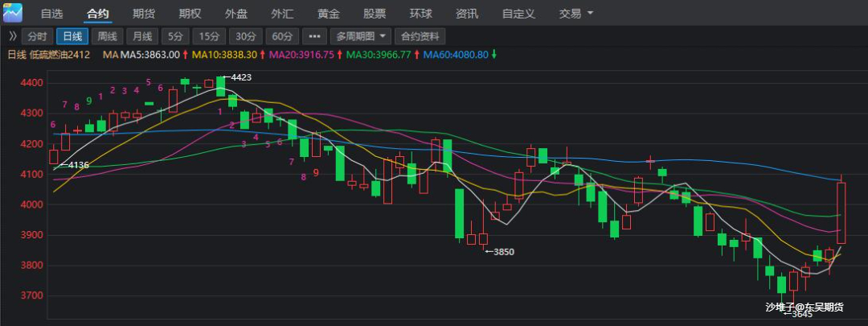The width and height of the screenshot is (868, 326).
Task: Click the 4200 price axis label
Action: tap(31, 143)
